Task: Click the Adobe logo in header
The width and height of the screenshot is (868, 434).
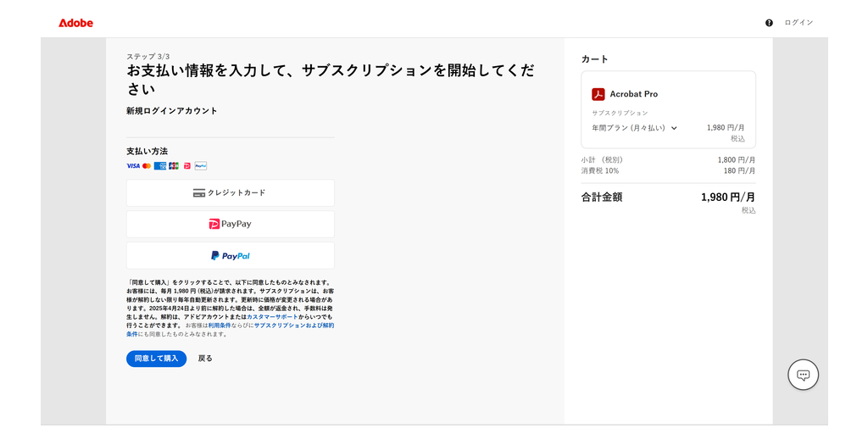Action: (75, 23)
